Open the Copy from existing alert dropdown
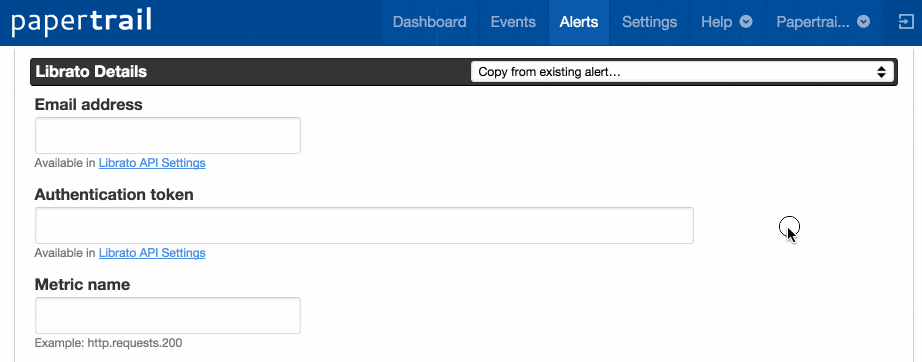922x362 pixels. [682, 72]
